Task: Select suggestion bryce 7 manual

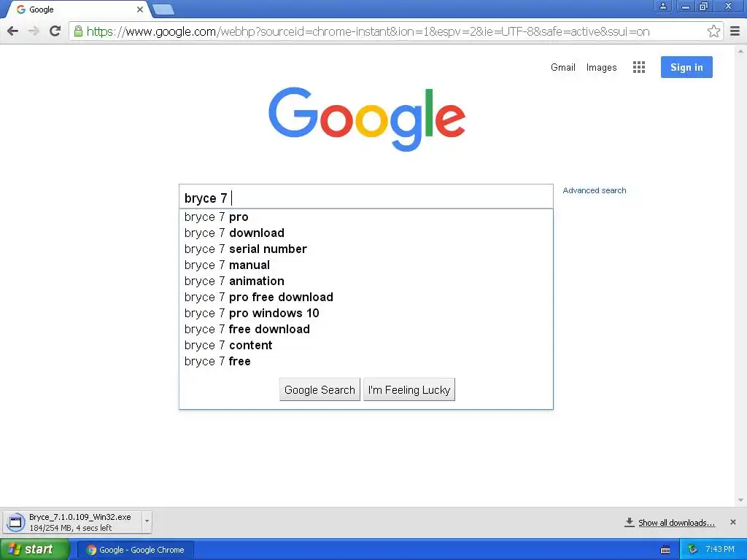Action: 366,265
